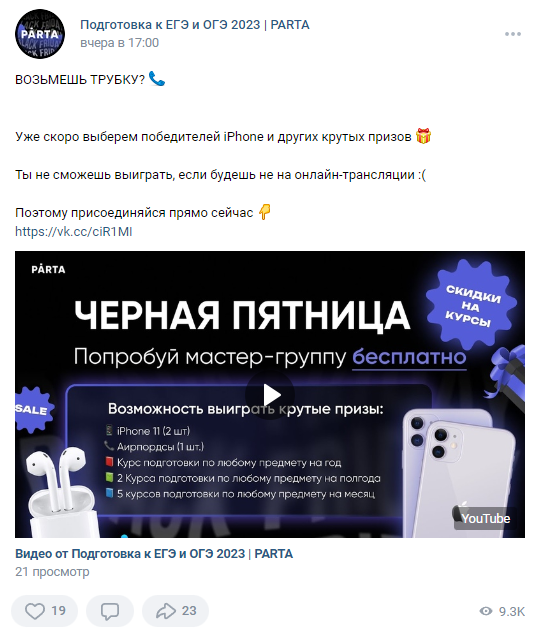
Task: Click the gift emoji in the post text
Action: click(x=423, y=136)
